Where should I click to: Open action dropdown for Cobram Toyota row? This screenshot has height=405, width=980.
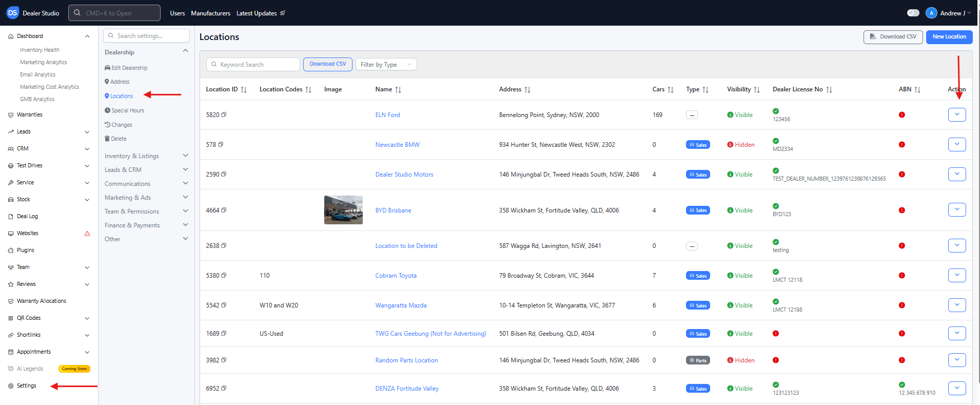pos(956,275)
